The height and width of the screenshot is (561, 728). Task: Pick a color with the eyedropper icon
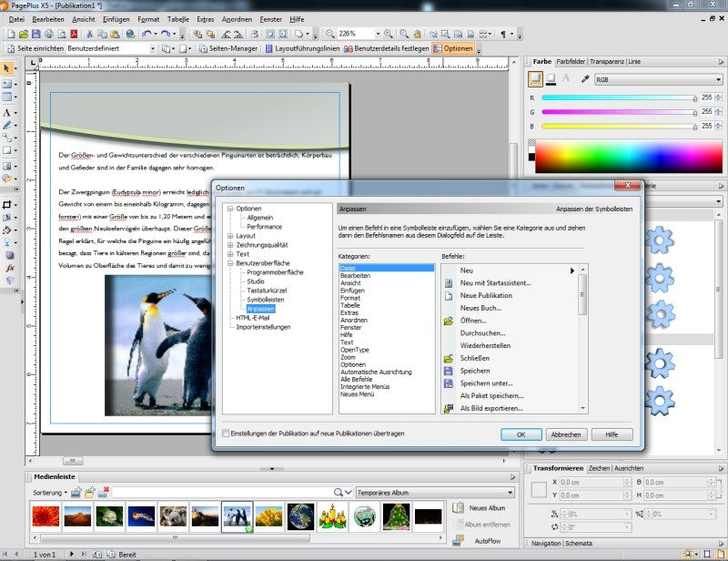585,79
